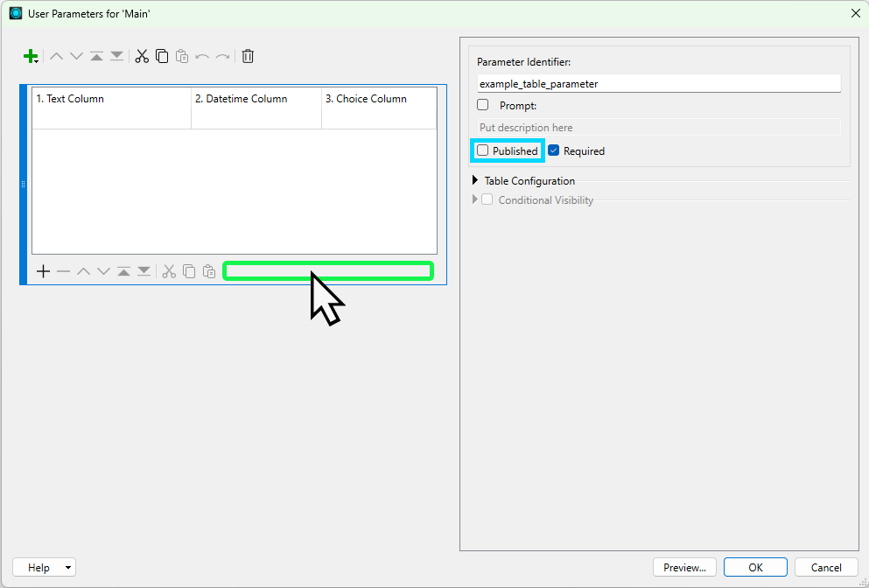Open the Preview... dialog button
This screenshot has width=869, height=588.
(x=684, y=568)
